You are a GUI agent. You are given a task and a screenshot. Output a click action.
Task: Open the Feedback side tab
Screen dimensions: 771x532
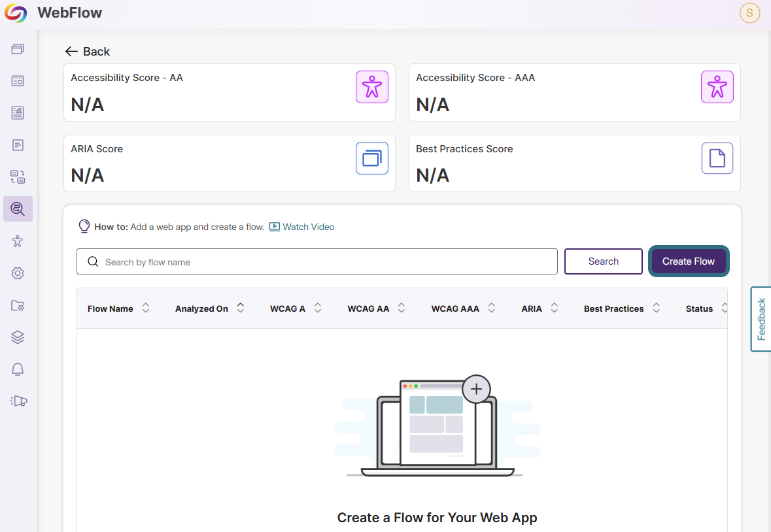[761, 320]
